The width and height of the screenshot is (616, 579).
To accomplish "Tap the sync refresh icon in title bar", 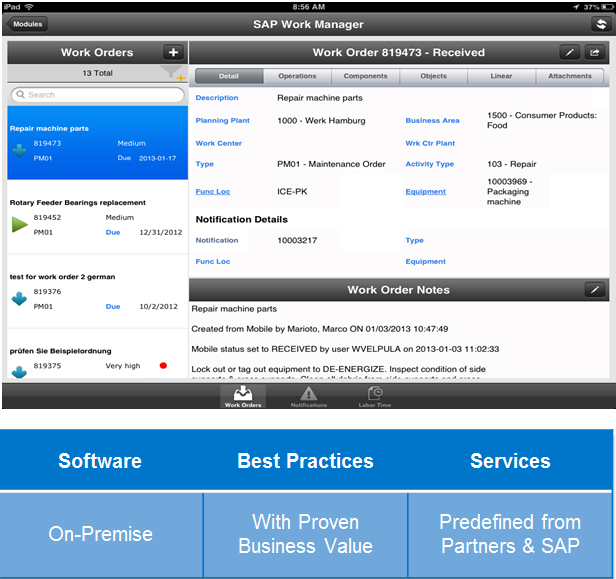I will (x=601, y=24).
